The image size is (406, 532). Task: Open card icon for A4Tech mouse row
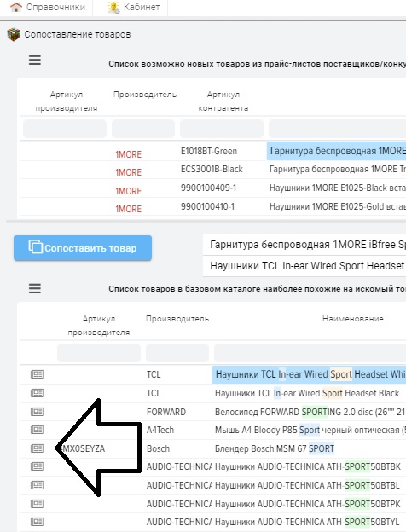pyautogui.click(x=37, y=430)
